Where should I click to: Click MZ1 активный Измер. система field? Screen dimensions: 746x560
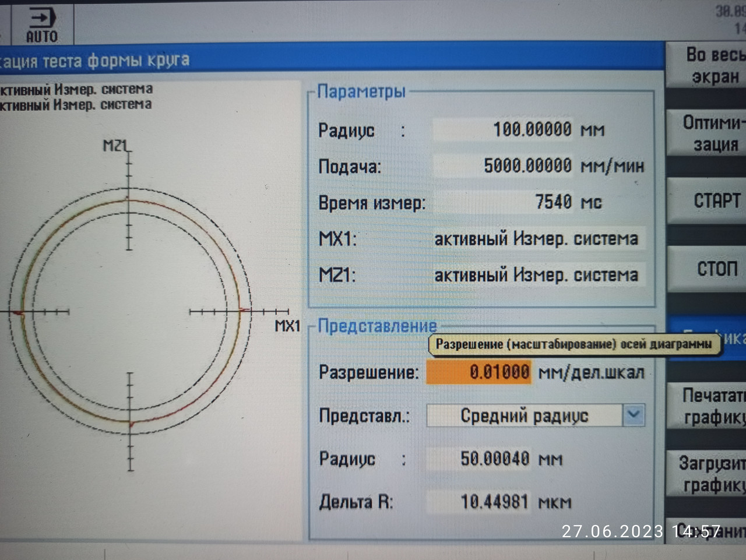(x=539, y=274)
